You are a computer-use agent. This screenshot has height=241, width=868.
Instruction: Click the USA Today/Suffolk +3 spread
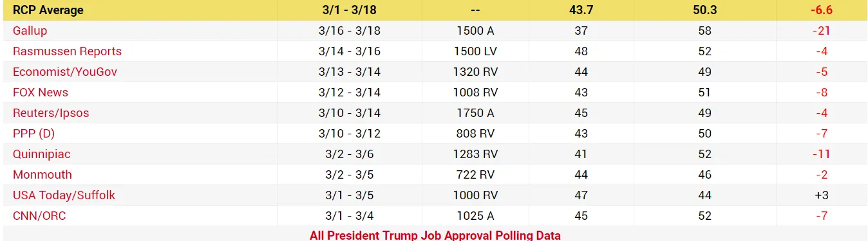coord(821,195)
